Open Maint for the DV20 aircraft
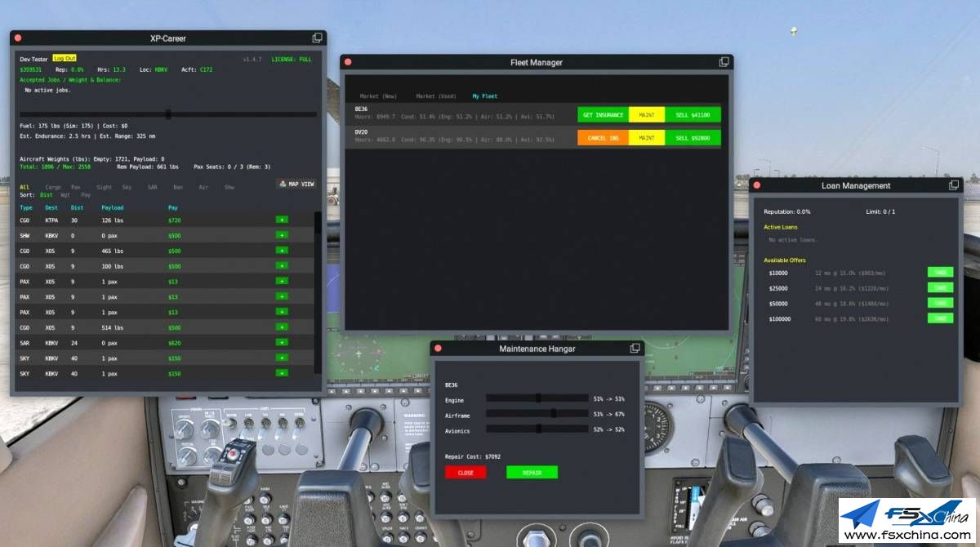The height and width of the screenshot is (547, 980). pyautogui.click(x=647, y=138)
